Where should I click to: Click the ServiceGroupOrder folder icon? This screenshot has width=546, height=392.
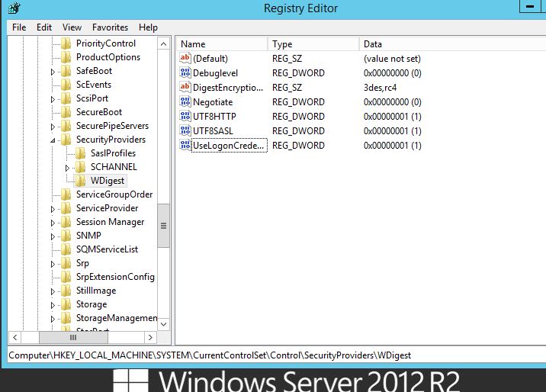(66, 194)
